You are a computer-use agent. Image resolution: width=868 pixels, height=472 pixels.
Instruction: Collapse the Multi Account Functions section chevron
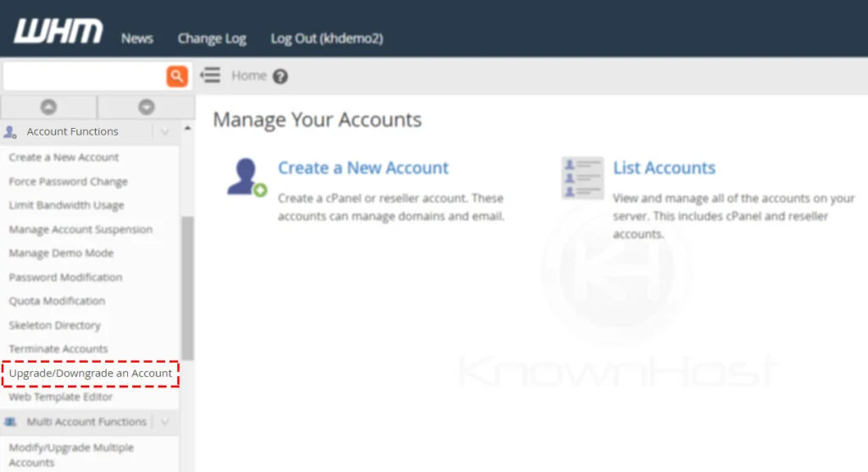pos(164,422)
